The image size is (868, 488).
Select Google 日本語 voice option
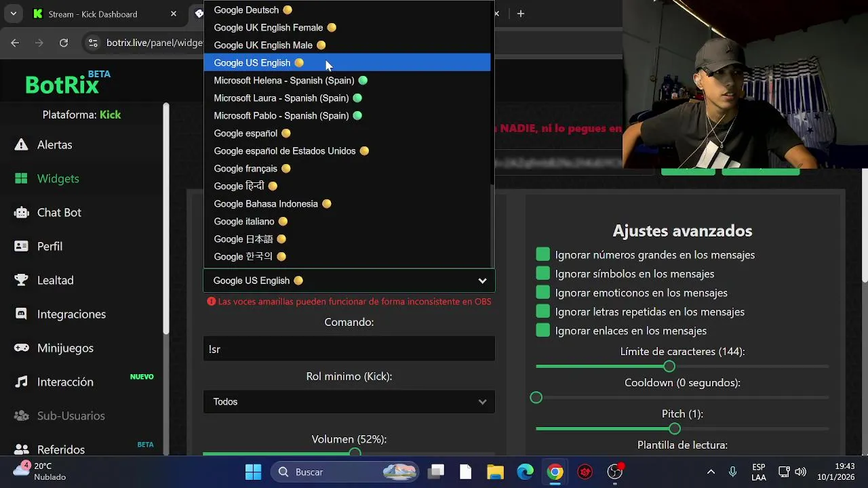pos(347,239)
